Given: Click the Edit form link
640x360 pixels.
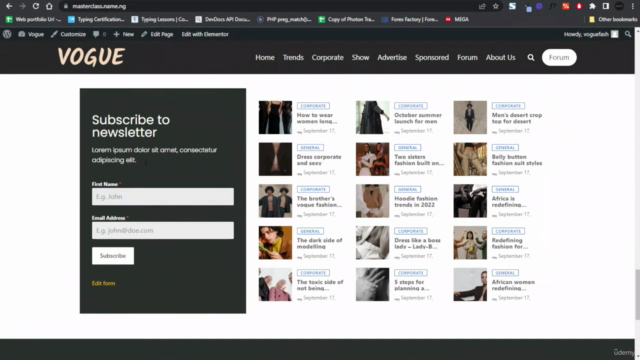Looking at the screenshot, I should (x=103, y=283).
